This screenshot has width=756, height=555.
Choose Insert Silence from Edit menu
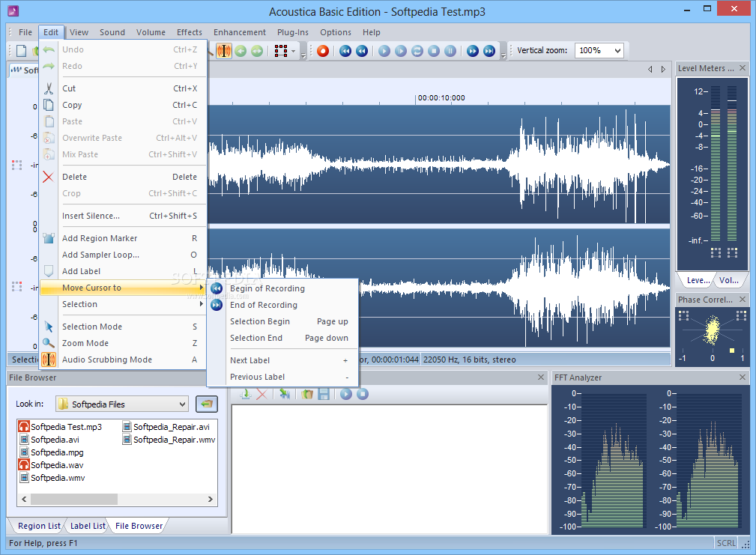123,216
